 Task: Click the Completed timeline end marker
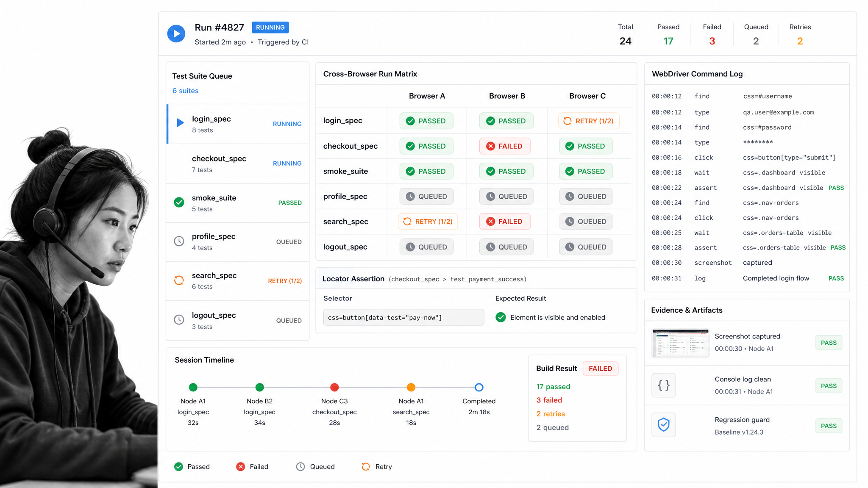(479, 387)
